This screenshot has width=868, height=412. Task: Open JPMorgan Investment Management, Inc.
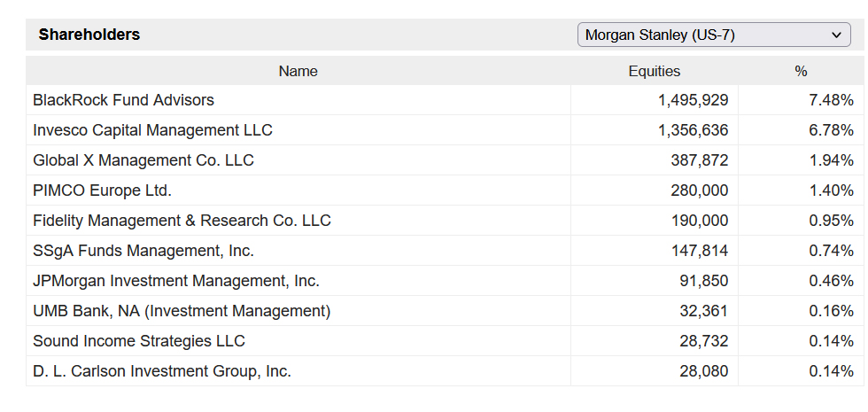pyautogui.click(x=175, y=281)
